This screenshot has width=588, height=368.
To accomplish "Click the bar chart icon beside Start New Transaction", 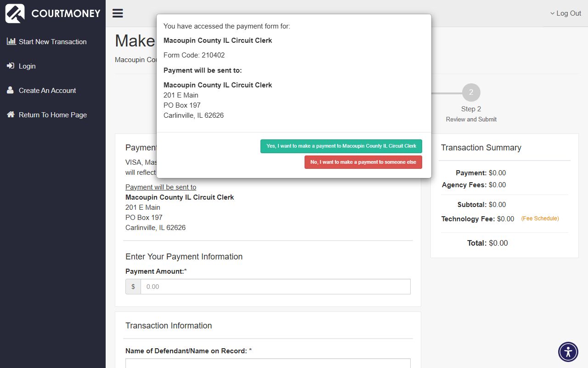I will 11,41.
